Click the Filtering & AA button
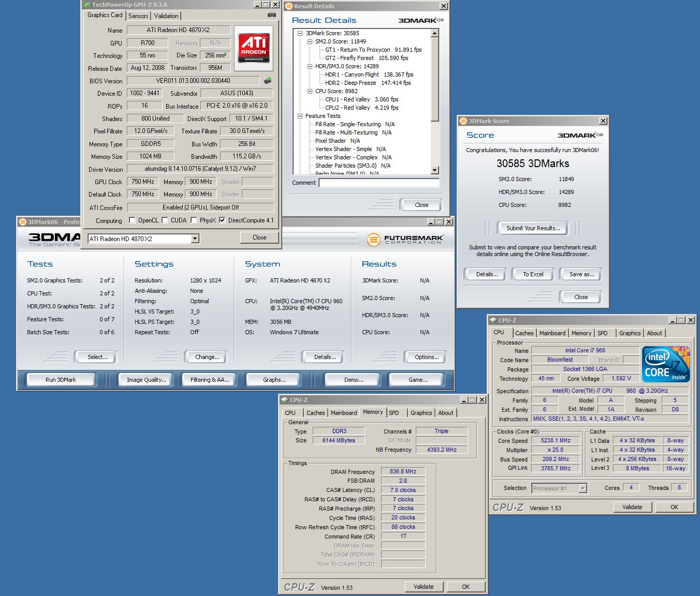This screenshot has height=596, width=700. coord(210,380)
